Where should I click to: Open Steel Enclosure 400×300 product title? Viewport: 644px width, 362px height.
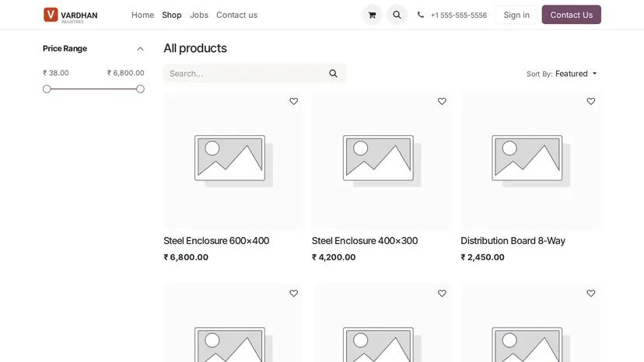point(364,241)
